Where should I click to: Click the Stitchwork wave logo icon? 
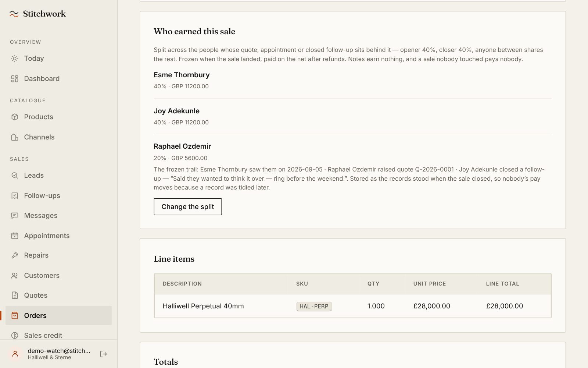[14, 14]
